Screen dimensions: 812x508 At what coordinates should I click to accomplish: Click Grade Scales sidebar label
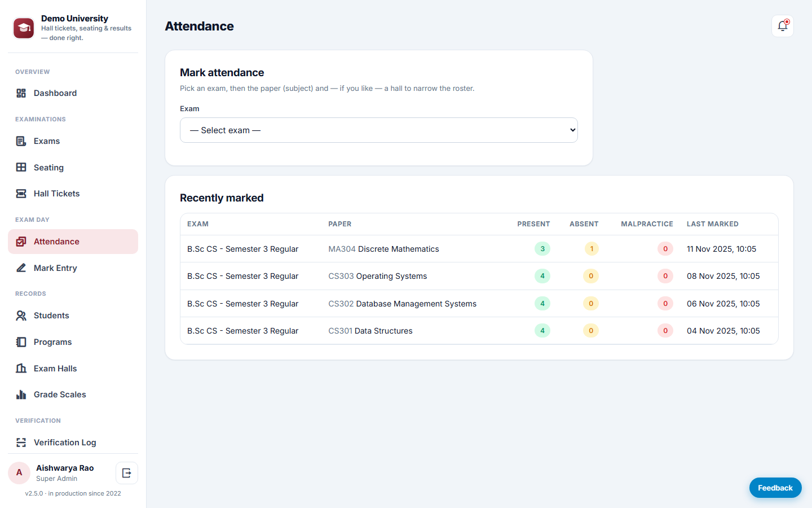[60, 395]
